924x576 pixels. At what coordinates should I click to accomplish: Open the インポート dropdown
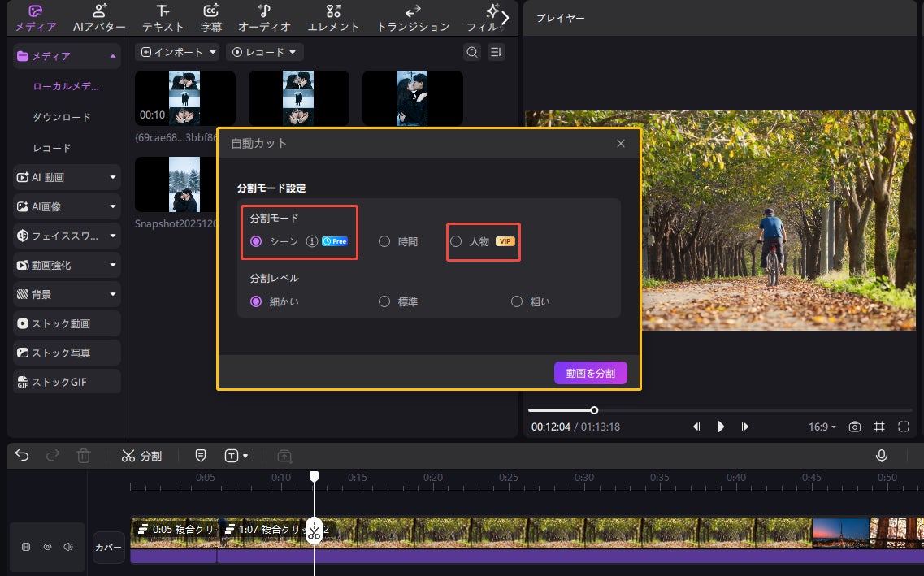point(179,52)
